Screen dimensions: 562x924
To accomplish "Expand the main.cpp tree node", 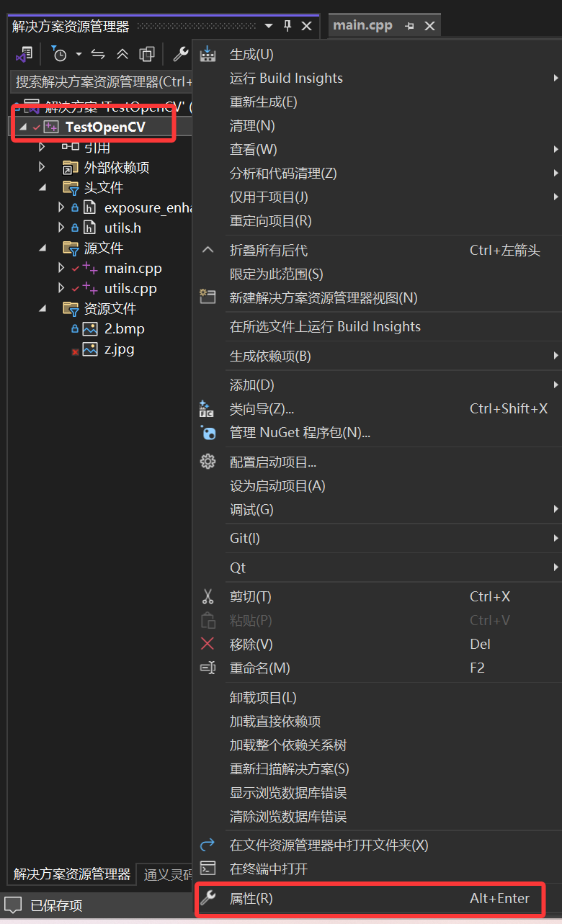I will point(61,269).
